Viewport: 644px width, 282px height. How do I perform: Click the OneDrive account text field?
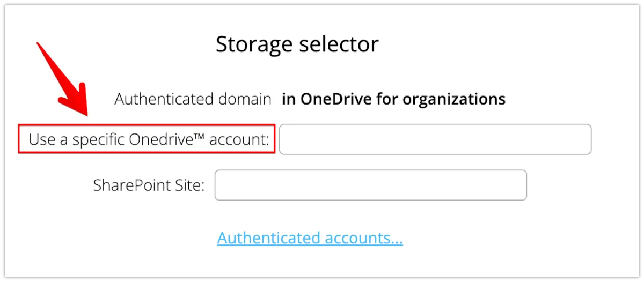435,139
